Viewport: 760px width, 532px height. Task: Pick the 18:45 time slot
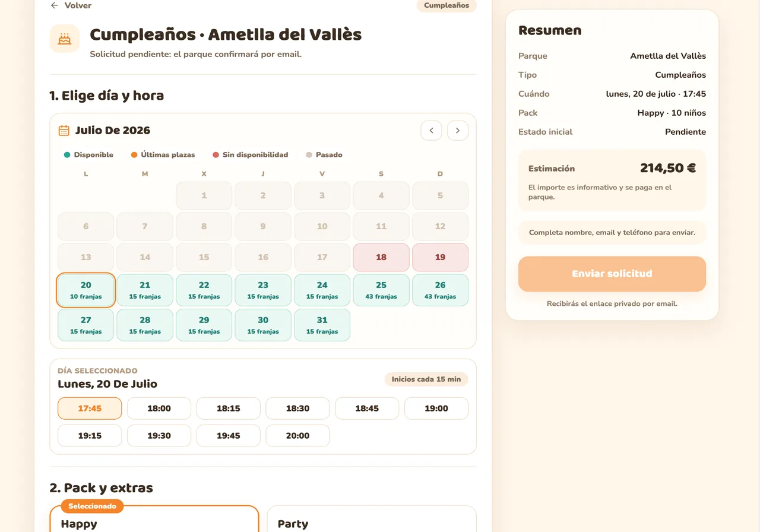point(367,408)
